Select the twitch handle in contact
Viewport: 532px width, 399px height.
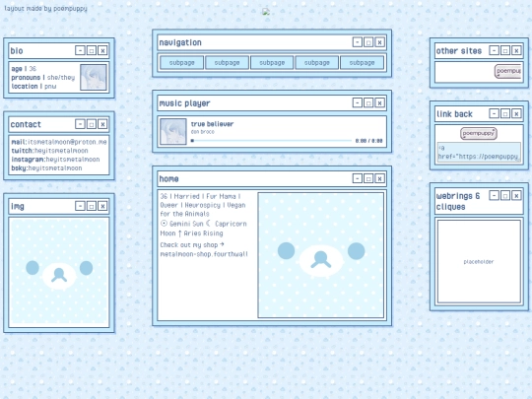(62, 151)
